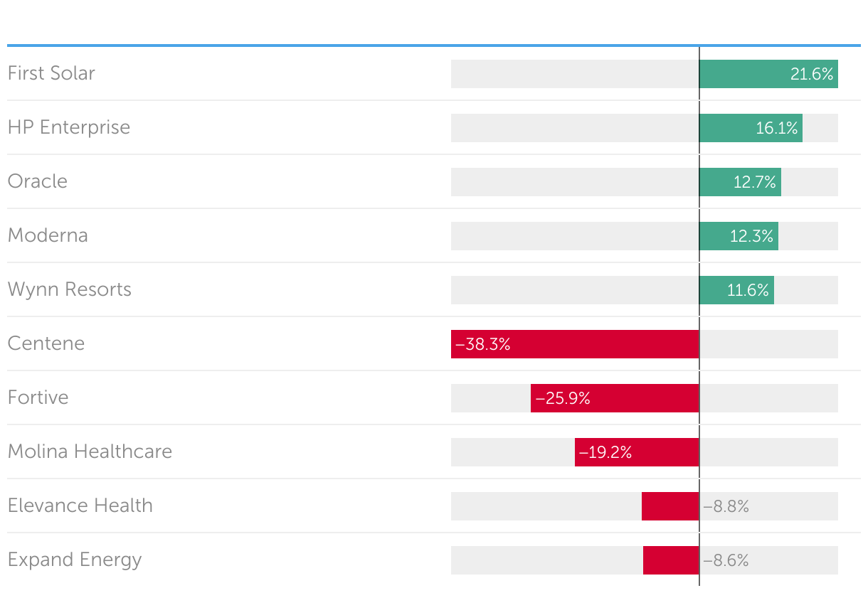Click the HP Enterprise row label

[69, 127]
